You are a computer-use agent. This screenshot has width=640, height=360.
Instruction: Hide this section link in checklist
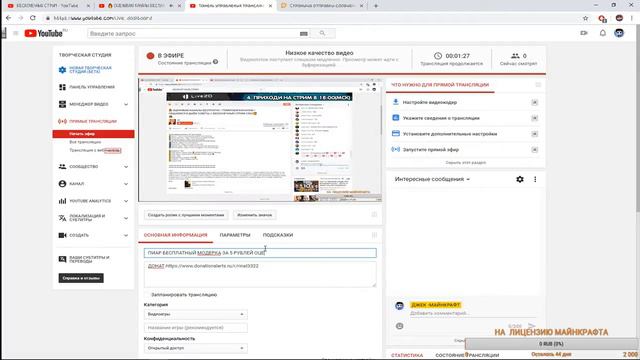pyautogui.click(x=465, y=162)
